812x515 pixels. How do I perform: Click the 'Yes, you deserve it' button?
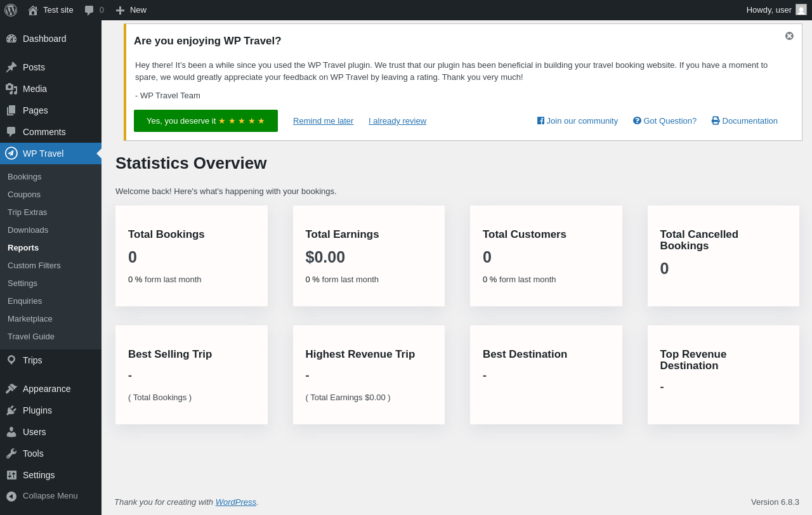[206, 121]
